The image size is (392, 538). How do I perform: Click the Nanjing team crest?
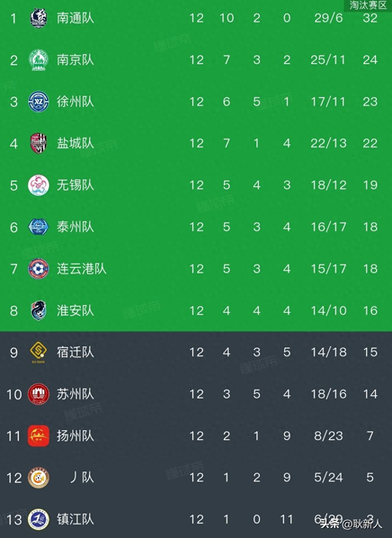coord(38,60)
